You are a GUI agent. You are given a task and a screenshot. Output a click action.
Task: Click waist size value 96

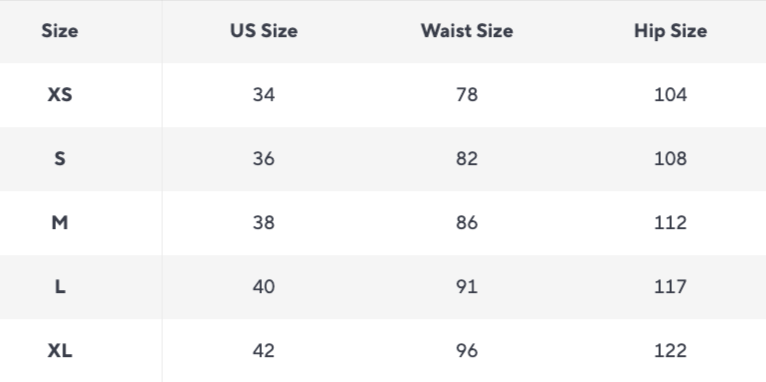(467, 351)
